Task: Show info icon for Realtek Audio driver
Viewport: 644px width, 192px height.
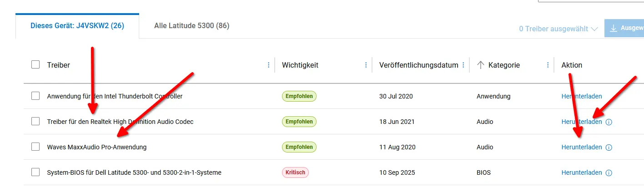Action: pyautogui.click(x=609, y=122)
